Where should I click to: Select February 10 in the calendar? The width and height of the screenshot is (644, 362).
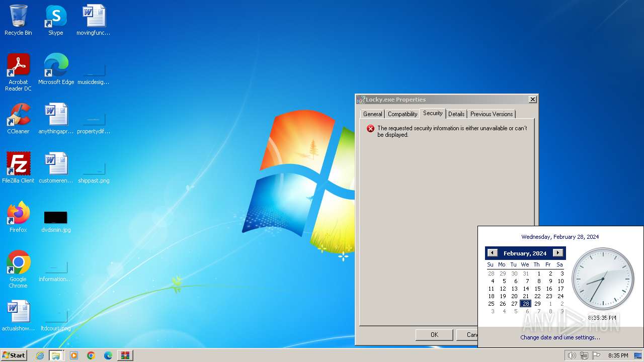coord(560,281)
